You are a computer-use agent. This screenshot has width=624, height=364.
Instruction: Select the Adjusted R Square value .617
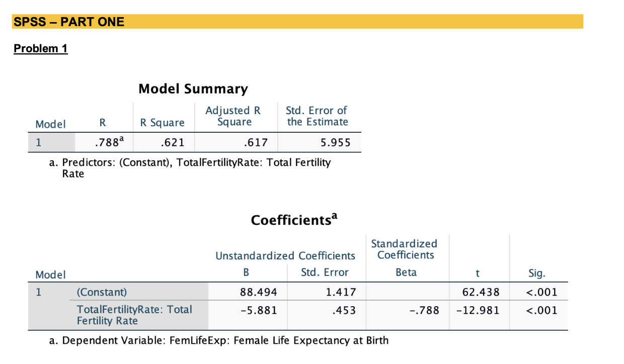coord(256,143)
